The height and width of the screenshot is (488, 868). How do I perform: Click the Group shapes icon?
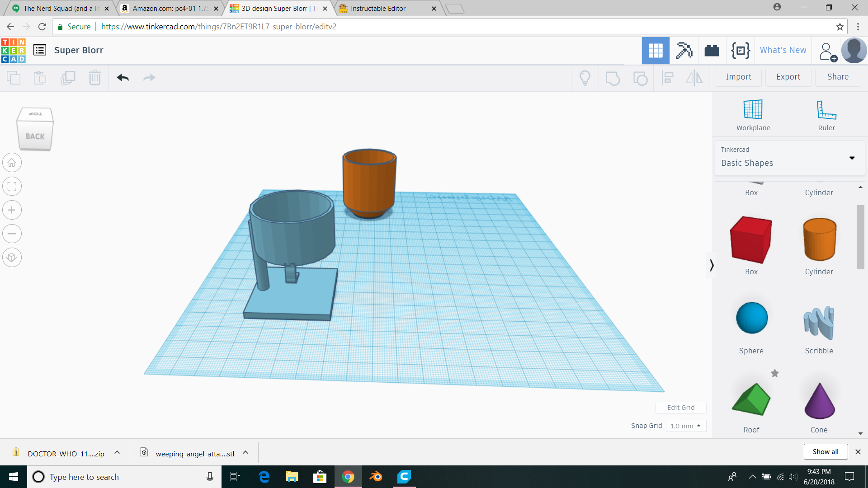click(613, 78)
